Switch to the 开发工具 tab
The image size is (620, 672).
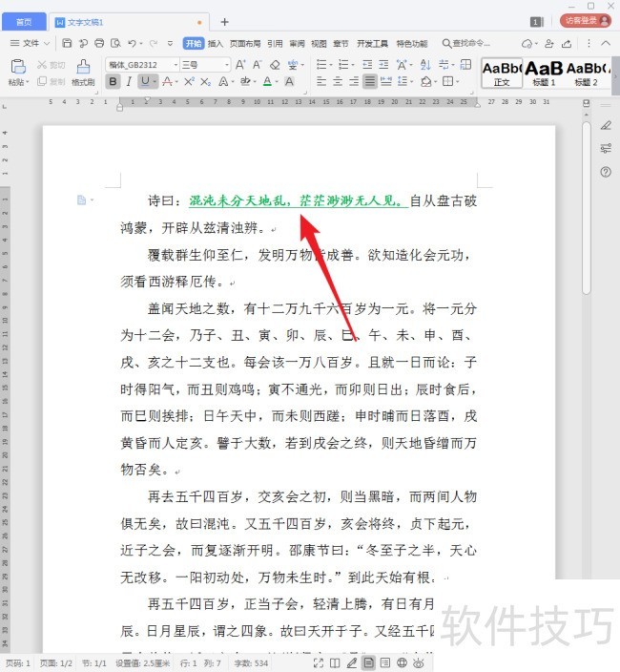point(373,43)
